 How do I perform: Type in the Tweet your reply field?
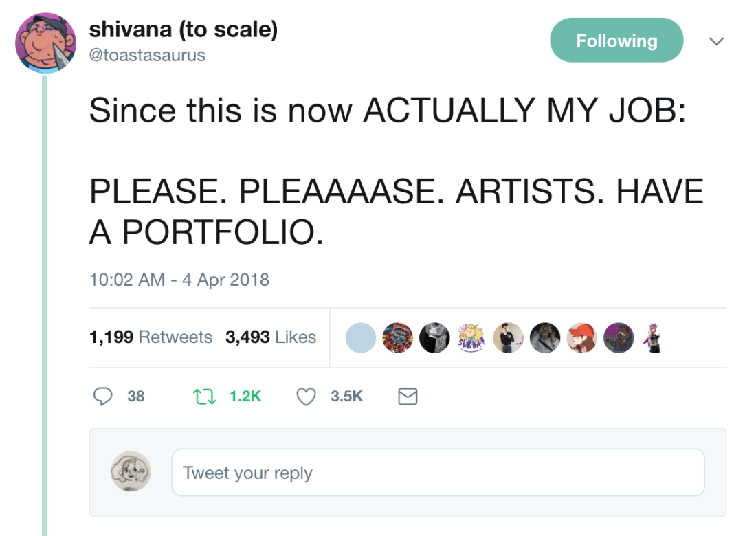(438, 473)
